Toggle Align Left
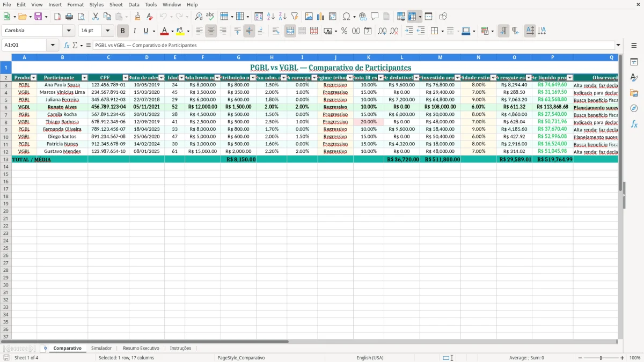Image resolution: width=644 pixels, height=362 pixels. click(199, 31)
